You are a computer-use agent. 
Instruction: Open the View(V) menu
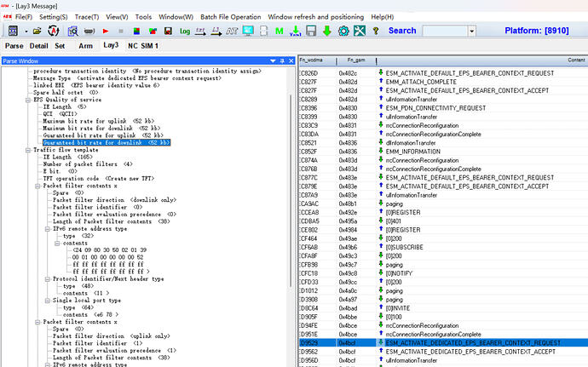117,17
